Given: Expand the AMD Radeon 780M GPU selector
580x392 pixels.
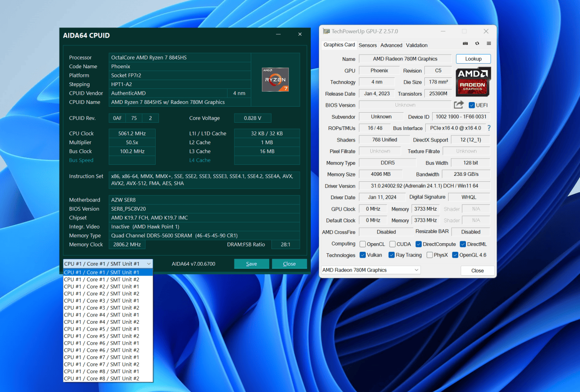Looking at the screenshot, I should click(370, 270).
